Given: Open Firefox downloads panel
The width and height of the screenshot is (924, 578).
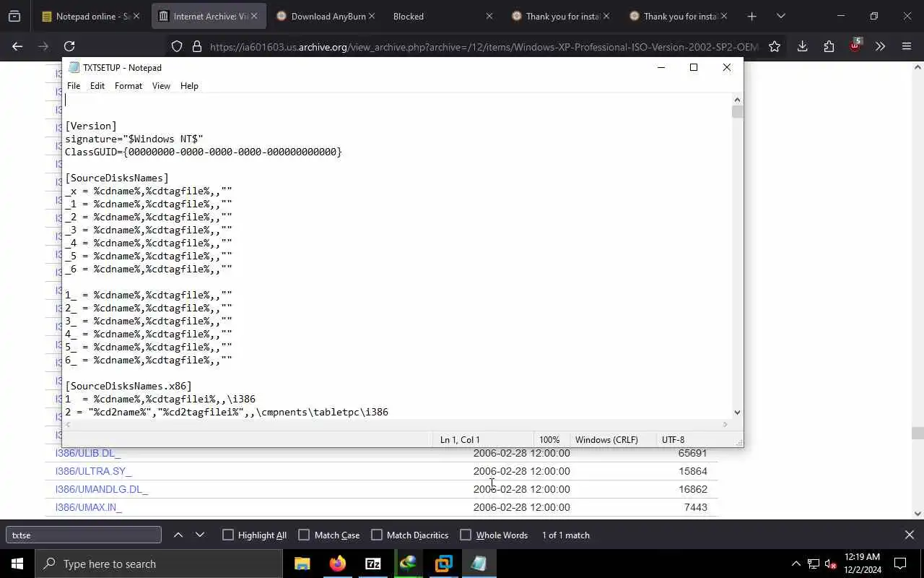Looking at the screenshot, I should tap(802, 46).
